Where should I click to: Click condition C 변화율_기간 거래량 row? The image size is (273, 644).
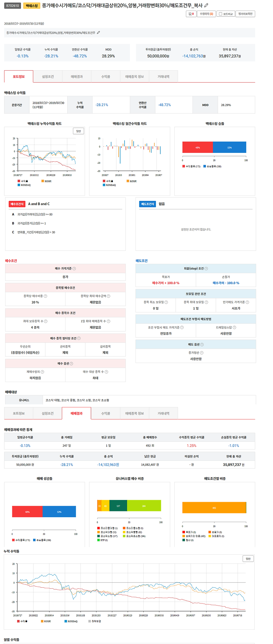pyautogui.click(x=33, y=232)
